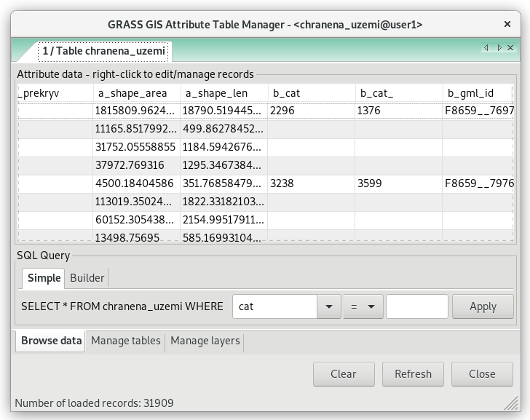
Task: Click into the 'cat' column combo box field
Action: (x=274, y=306)
